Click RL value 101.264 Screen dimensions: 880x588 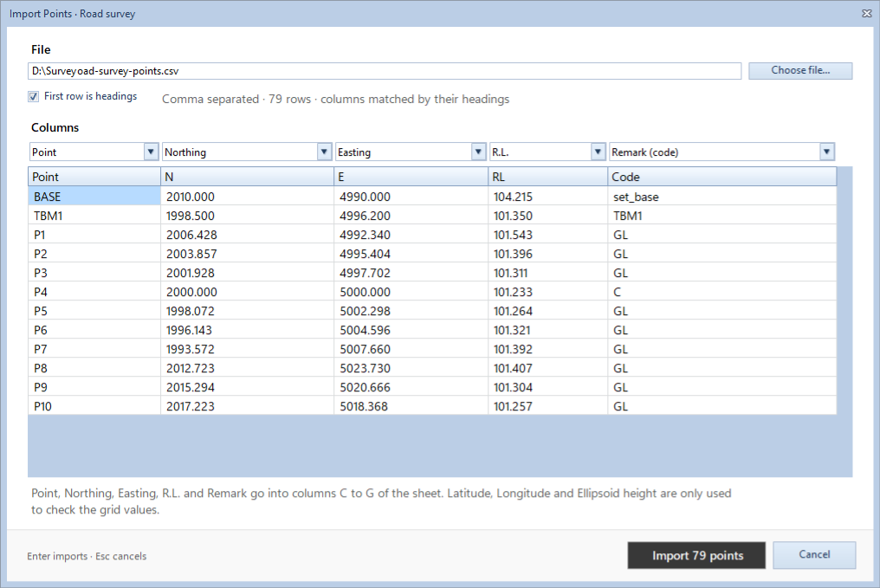pos(547,311)
